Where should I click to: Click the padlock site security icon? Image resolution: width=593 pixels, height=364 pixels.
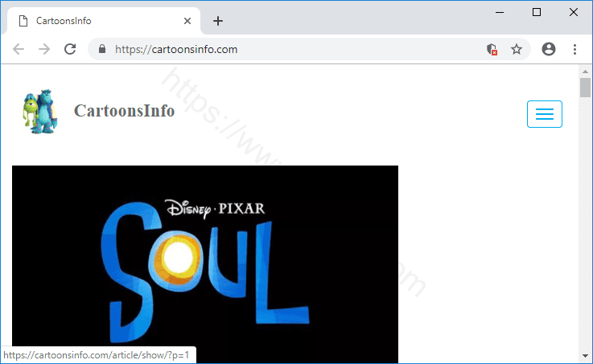point(102,49)
